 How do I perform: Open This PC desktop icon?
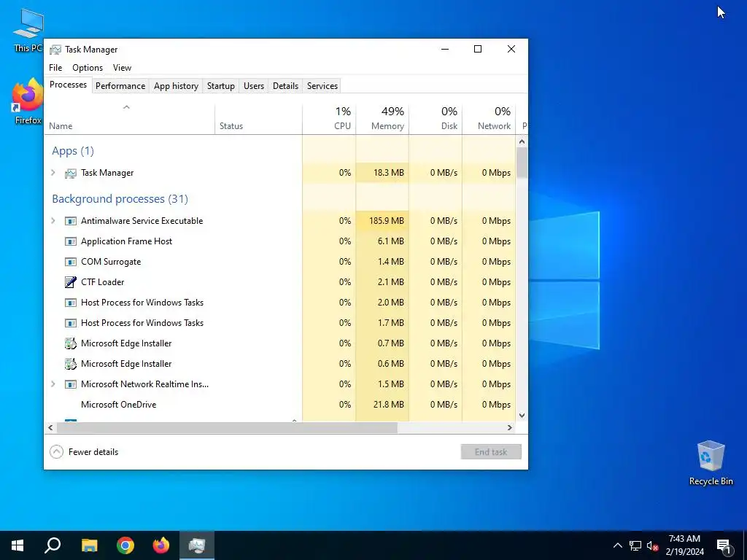pyautogui.click(x=28, y=30)
